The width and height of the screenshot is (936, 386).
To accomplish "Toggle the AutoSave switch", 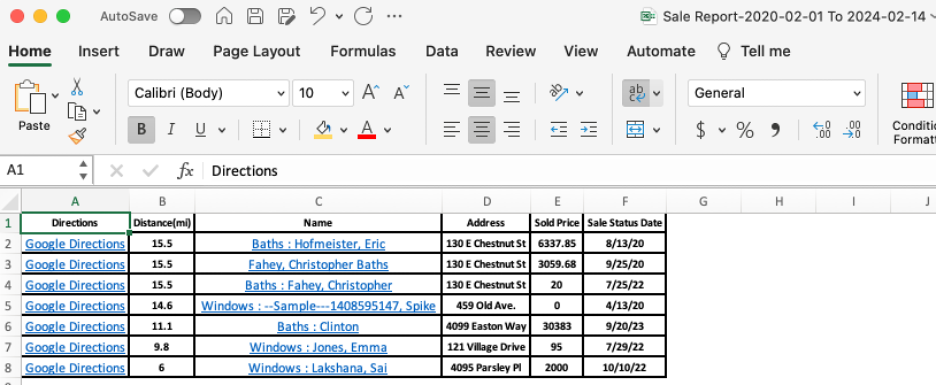I will (185, 16).
